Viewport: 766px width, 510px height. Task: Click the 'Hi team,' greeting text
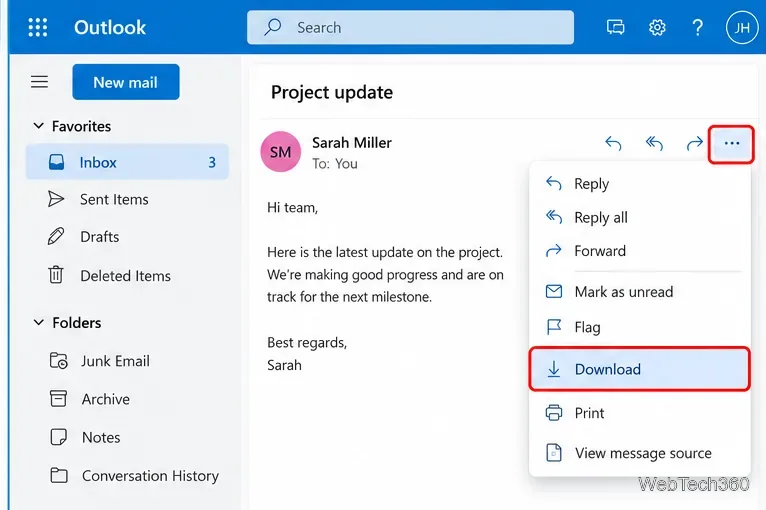[292, 208]
